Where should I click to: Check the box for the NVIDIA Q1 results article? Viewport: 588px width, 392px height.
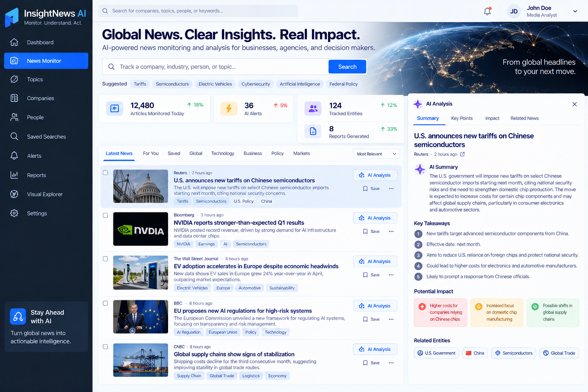[105, 215]
